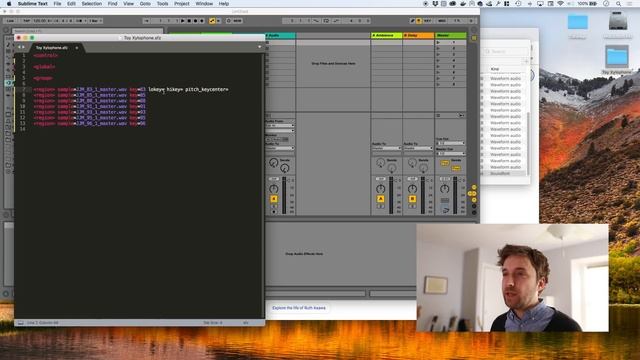Toggle the yellow Show/Hide Mixer section button
This screenshot has height=360, width=640.
pyautogui.click(x=474, y=200)
